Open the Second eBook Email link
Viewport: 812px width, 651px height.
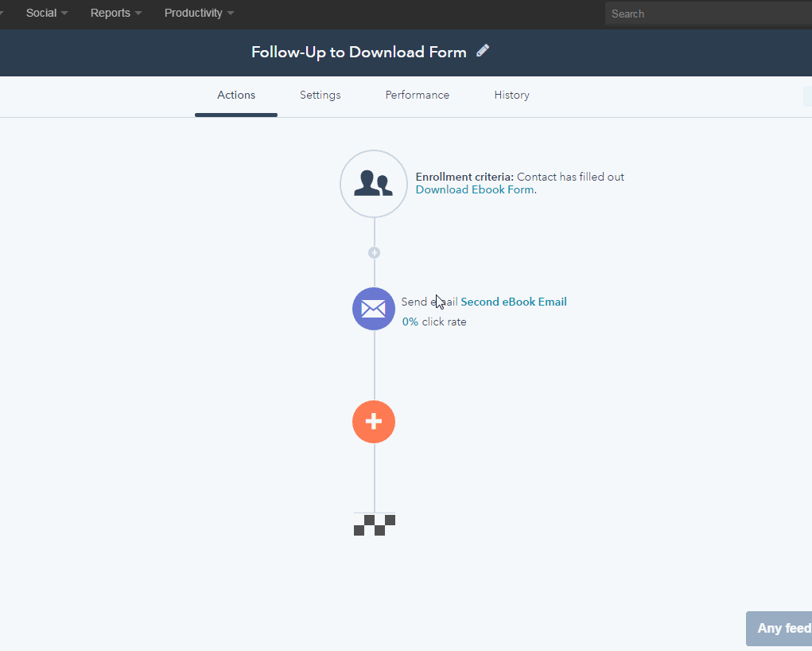point(513,302)
